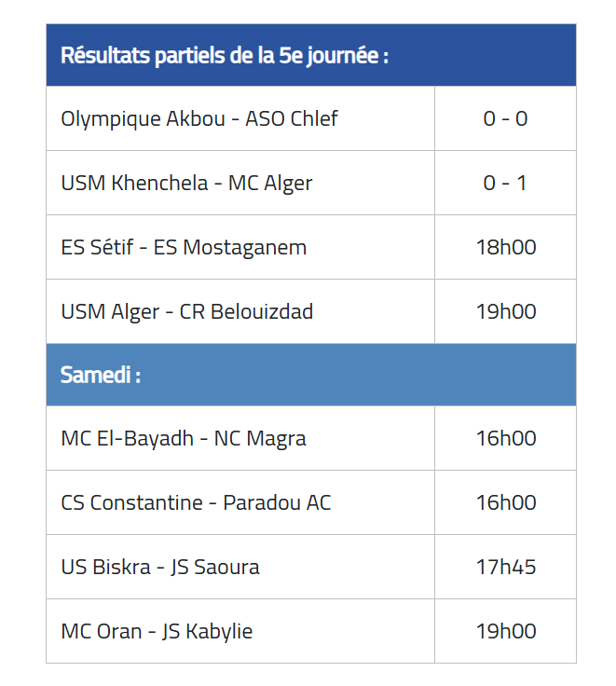This screenshot has width=616, height=686.
Task: Click the 0 - 0 score cell
Action: coord(505,118)
